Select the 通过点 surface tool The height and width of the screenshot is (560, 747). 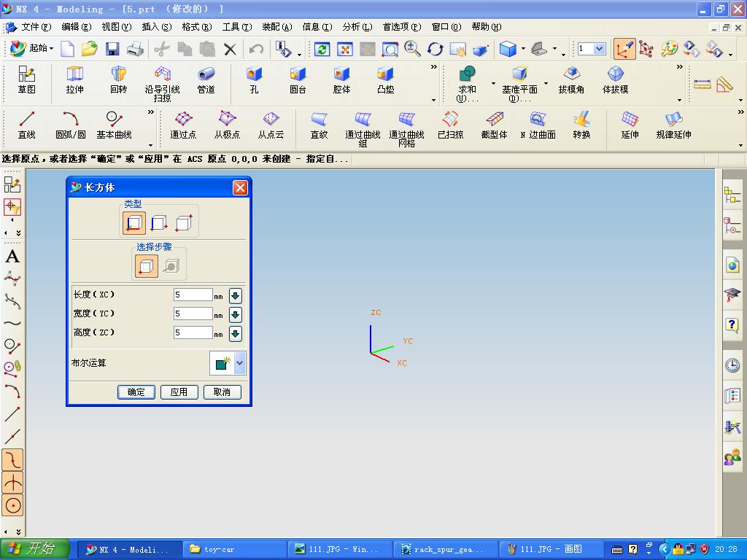click(183, 125)
